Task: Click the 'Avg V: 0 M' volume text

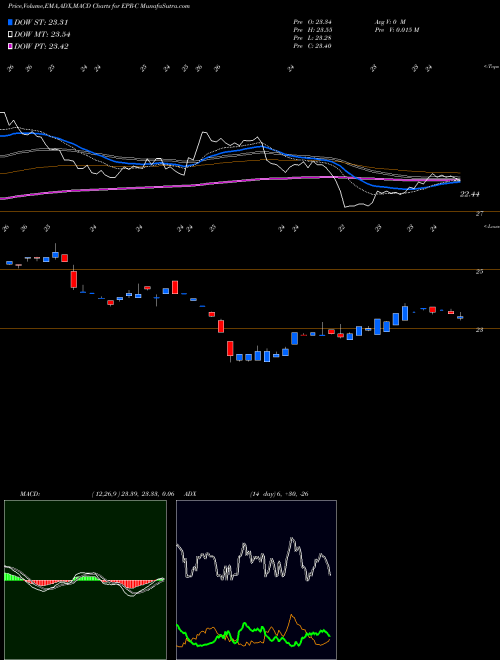Action: [390, 21]
